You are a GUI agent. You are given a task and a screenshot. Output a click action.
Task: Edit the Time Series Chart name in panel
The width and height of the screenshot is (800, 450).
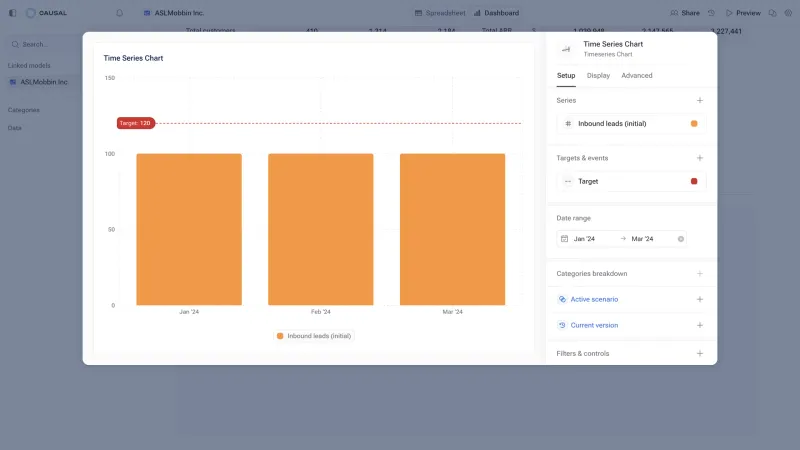613,44
